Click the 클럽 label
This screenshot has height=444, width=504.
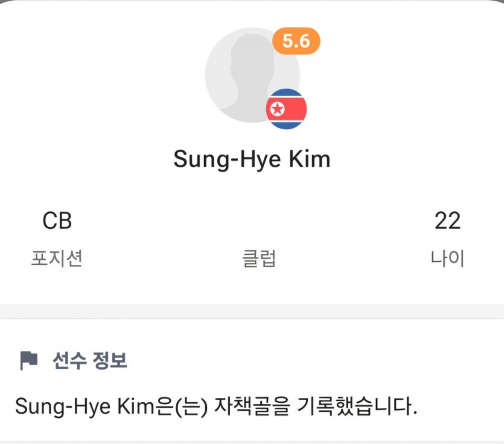tap(259, 258)
